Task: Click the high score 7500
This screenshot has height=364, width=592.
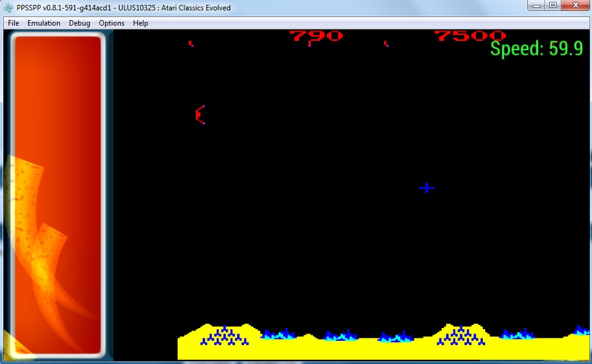Action: 470,35
